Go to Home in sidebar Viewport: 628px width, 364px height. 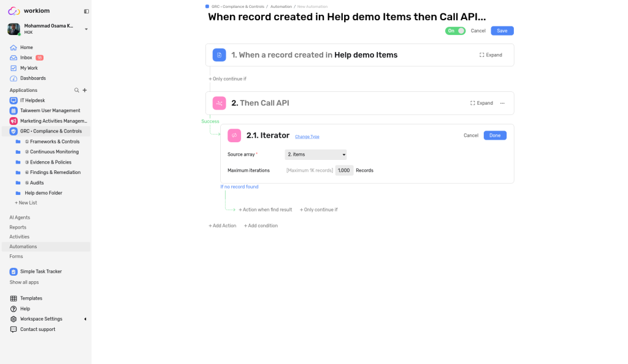[x=26, y=47]
